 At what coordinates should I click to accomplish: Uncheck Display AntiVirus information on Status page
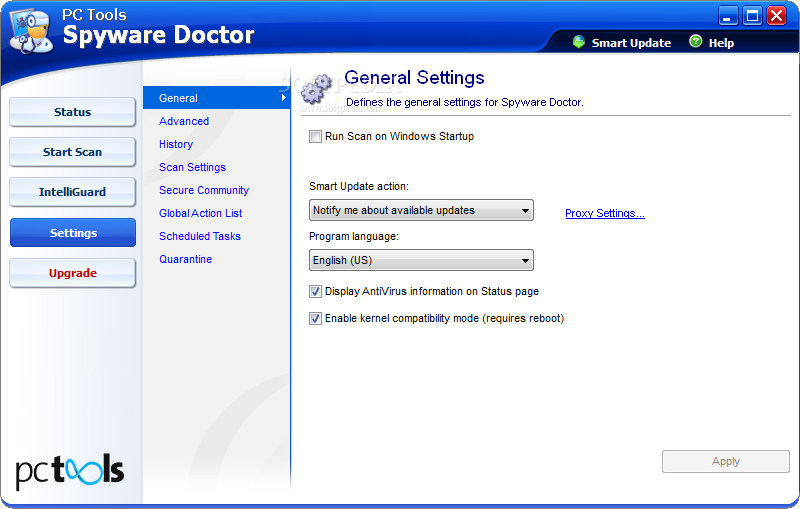(315, 292)
